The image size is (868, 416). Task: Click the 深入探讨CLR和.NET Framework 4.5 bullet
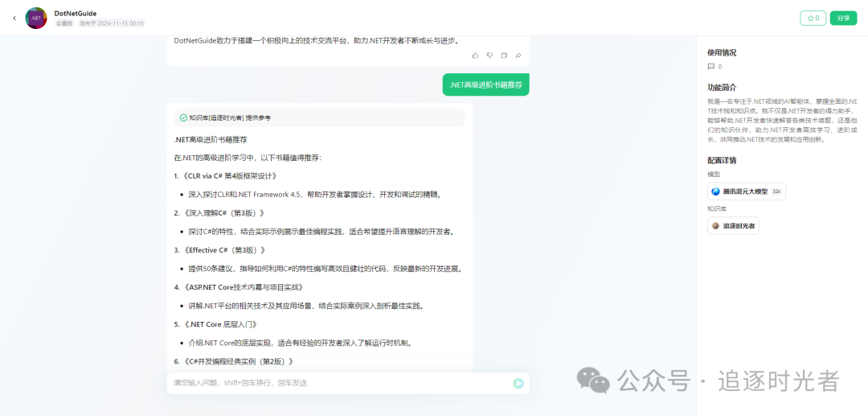point(314,195)
